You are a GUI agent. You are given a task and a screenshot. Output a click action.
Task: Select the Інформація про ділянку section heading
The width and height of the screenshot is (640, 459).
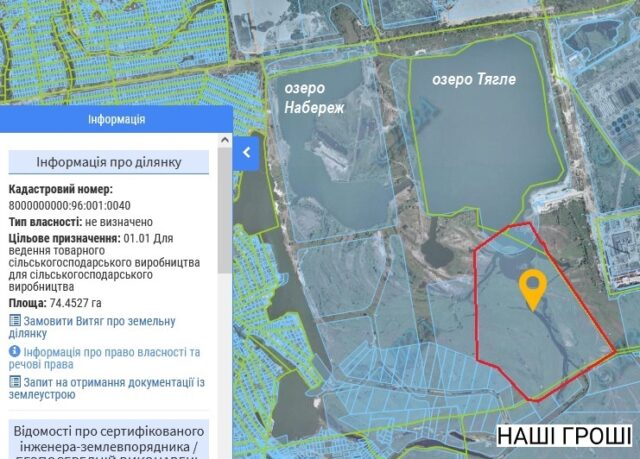109,162
